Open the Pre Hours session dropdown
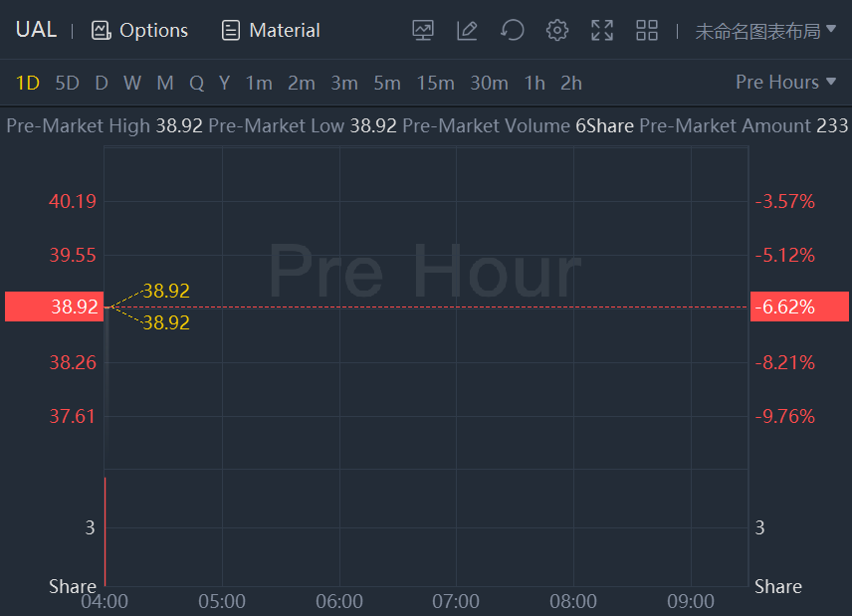The height and width of the screenshot is (616, 852). (x=785, y=82)
